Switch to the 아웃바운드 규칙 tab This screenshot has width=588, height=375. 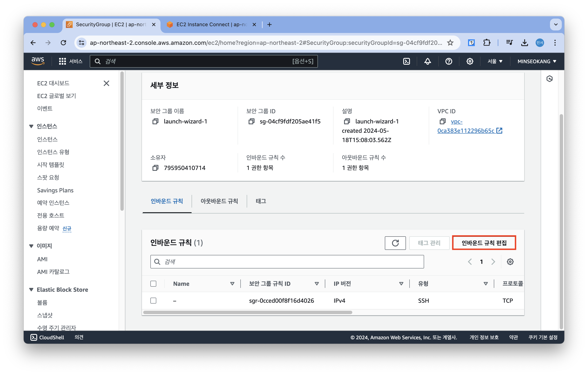[219, 201]
